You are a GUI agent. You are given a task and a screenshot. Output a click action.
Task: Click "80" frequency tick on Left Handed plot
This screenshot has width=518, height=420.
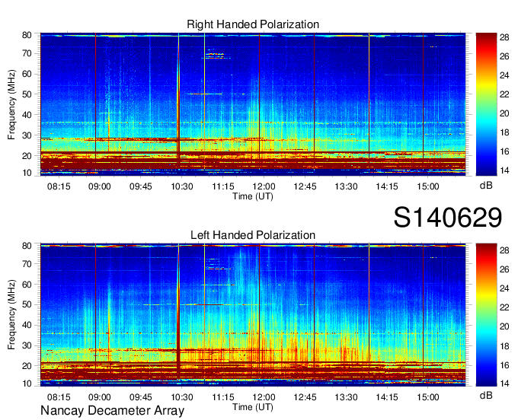click(x=27, y=246)
